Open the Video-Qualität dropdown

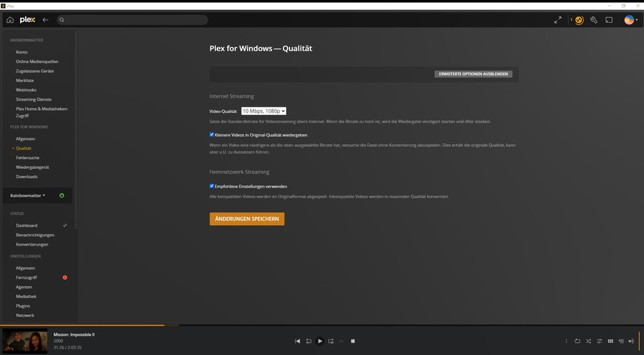264,111
